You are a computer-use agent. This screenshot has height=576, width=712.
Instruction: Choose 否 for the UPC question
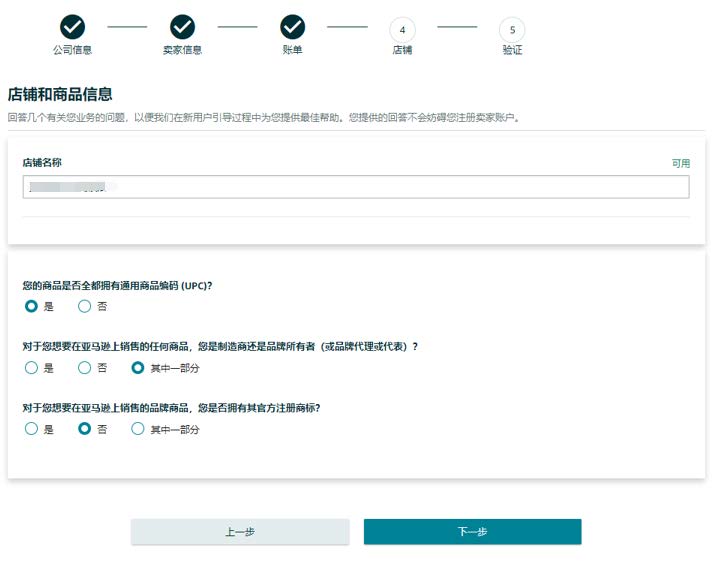coord(84,306)
